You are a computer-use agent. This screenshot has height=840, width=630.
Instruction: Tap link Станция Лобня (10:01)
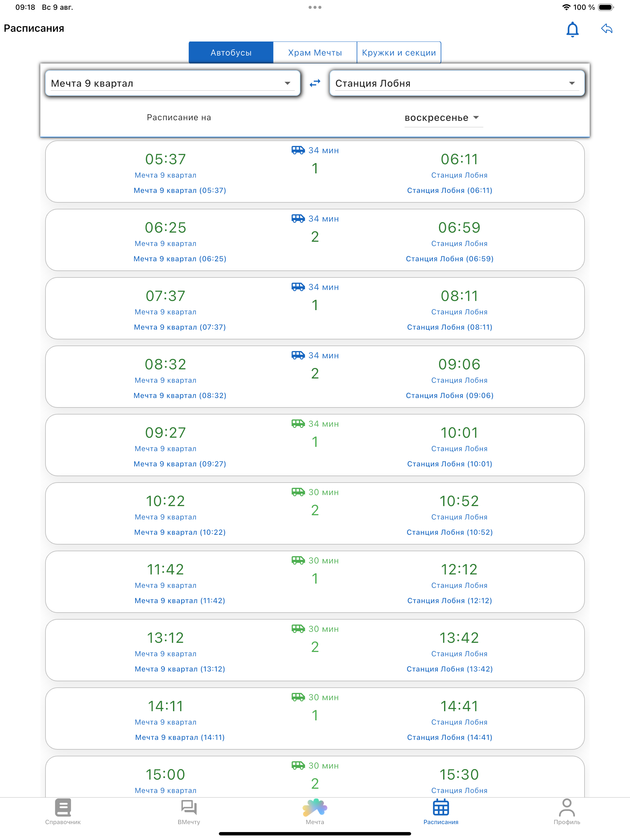click(450, 464)
